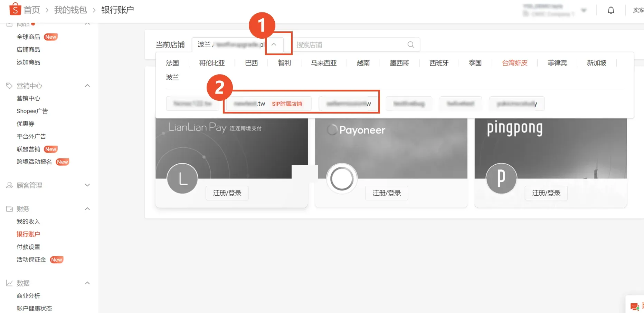Select the 西班牙 region tab
Viewport: 644px width, 313px height.
pyautogui.click(x=439, y=63)
